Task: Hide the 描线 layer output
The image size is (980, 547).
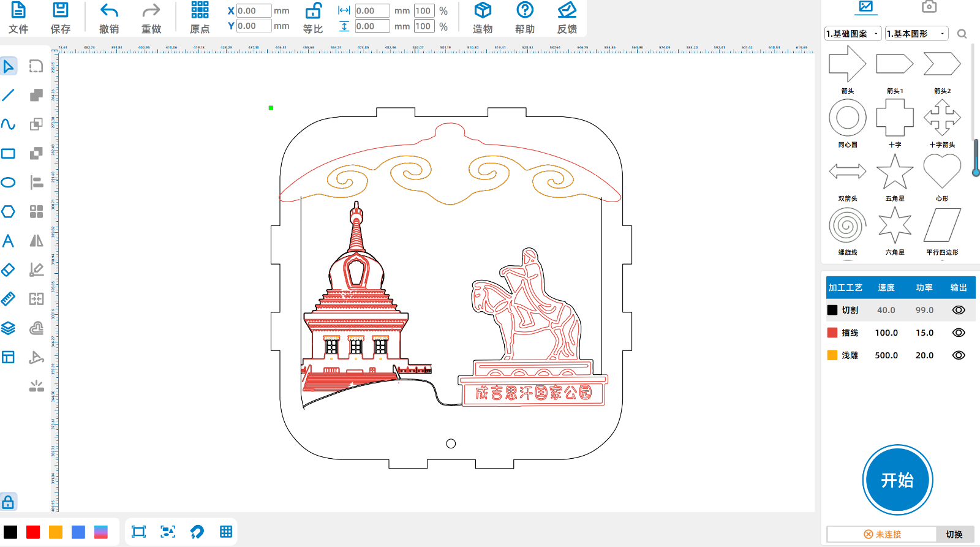Action: pos(959,333)
